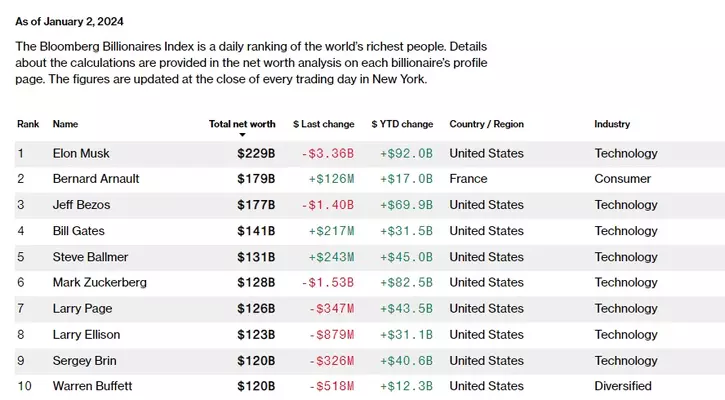The image size is (725, 400).
Task: Open Larry Ellison's profile
Action: coord(86,334)
